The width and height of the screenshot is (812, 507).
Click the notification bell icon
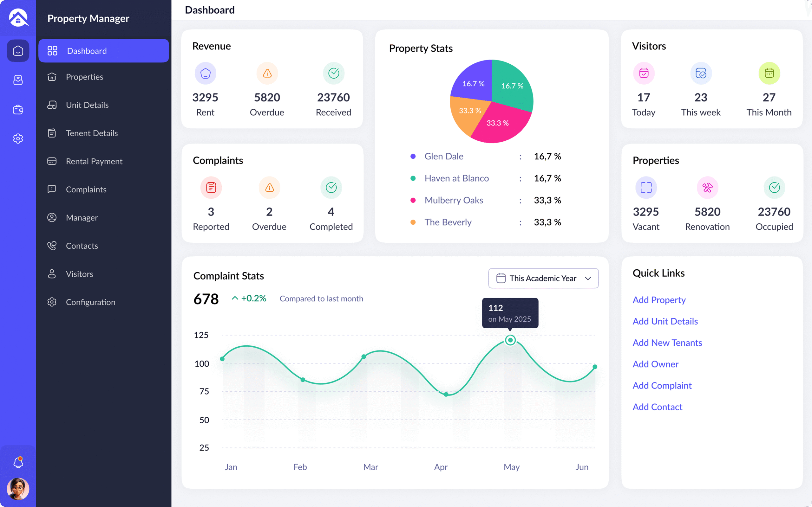(x=18, y=462)
